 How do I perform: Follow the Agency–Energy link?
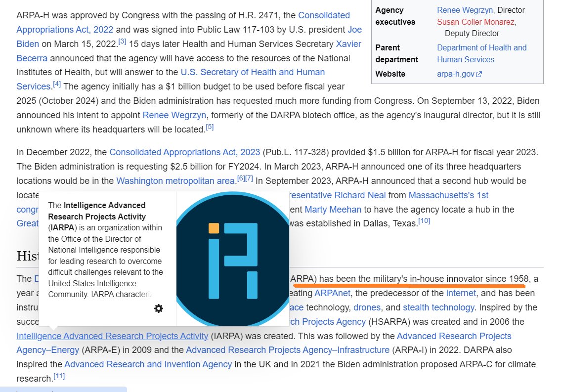47,350
